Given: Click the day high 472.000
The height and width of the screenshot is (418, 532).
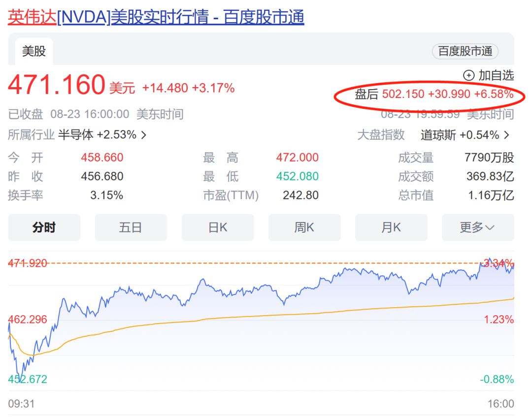Looking at the screenshot, I should click(x=297, y=158).
